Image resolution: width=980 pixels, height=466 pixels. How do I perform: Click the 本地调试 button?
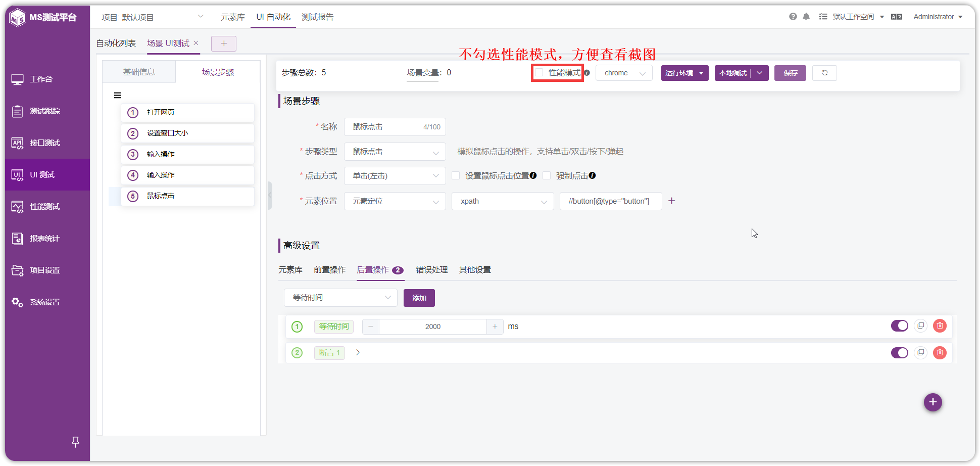coord(732,73)
